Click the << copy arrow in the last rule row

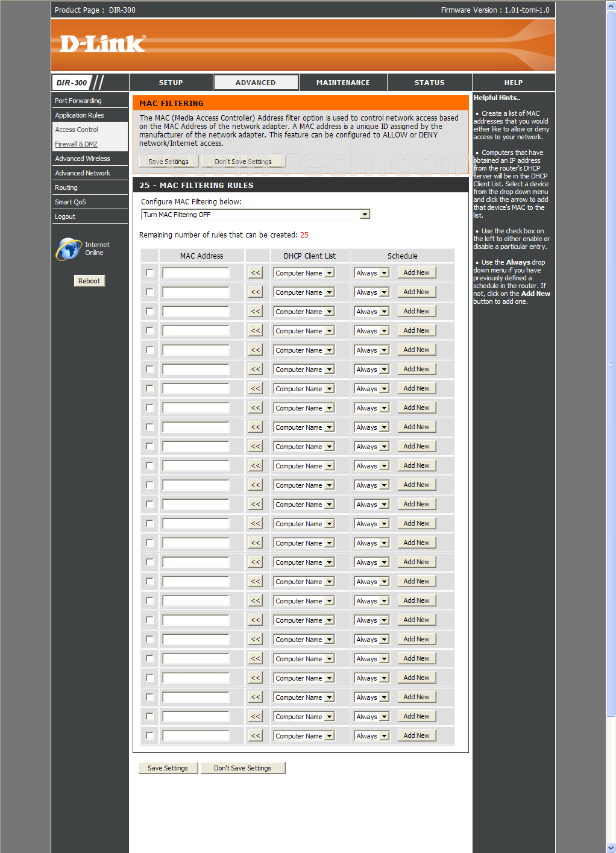tap(256, 736)
